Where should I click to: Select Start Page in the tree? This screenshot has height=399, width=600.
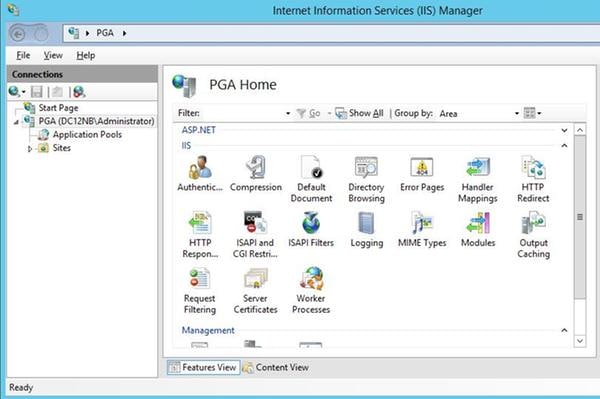(58, 108)
